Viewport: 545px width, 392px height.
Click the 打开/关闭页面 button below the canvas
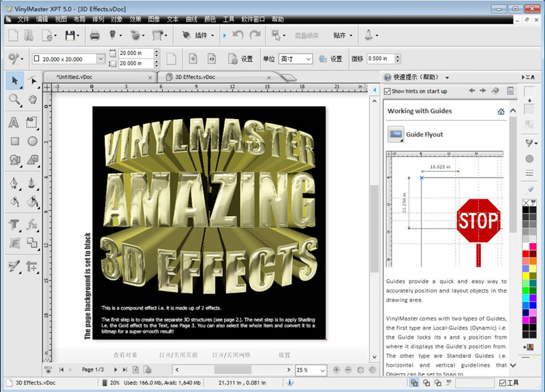point(178,355)
